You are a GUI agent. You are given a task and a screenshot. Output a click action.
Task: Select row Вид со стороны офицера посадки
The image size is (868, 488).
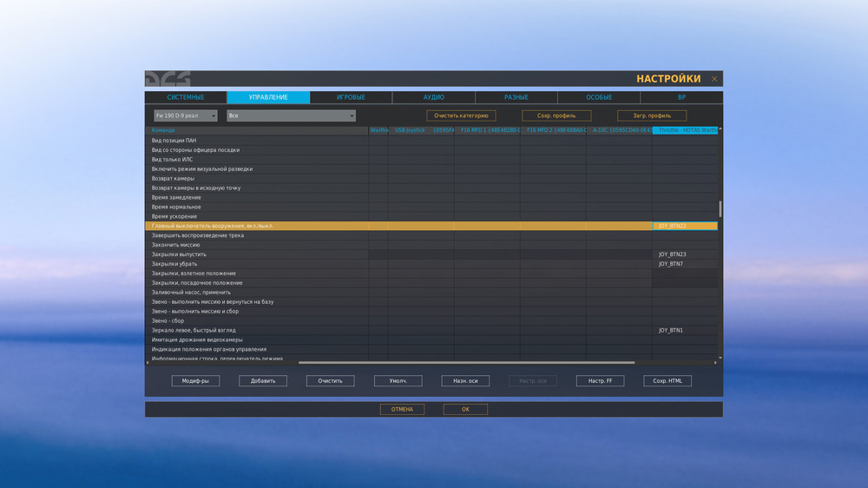(431, 150)
